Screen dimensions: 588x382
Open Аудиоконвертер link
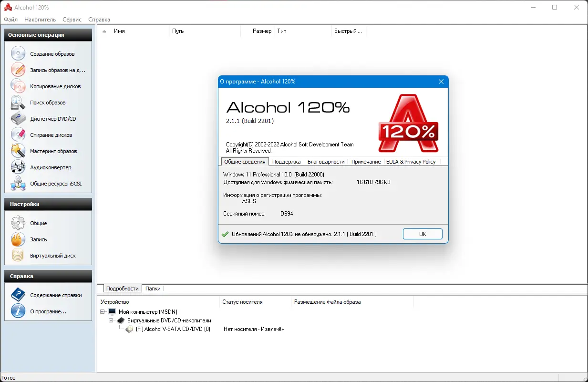pyautogui.click(x=51, y=167)
